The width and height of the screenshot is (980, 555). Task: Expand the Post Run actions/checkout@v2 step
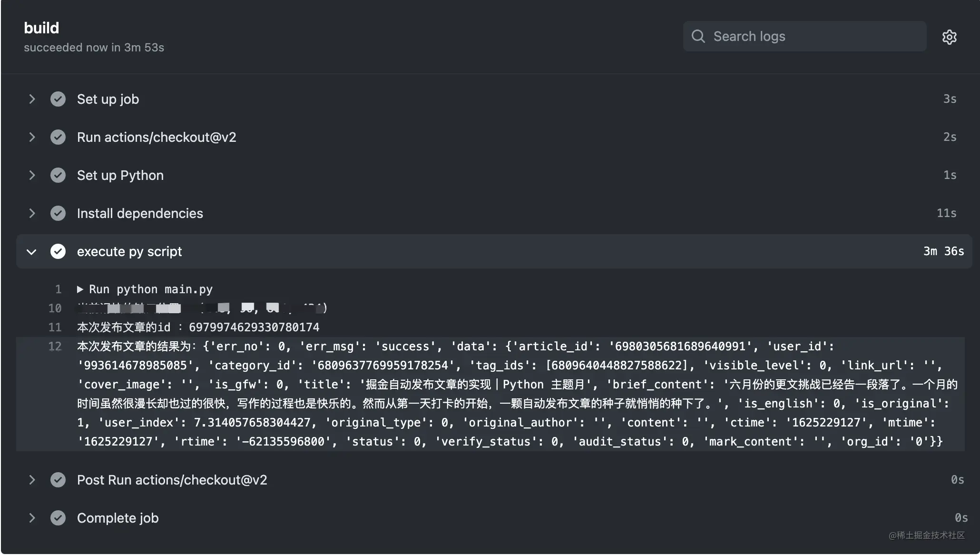(32, 480)
